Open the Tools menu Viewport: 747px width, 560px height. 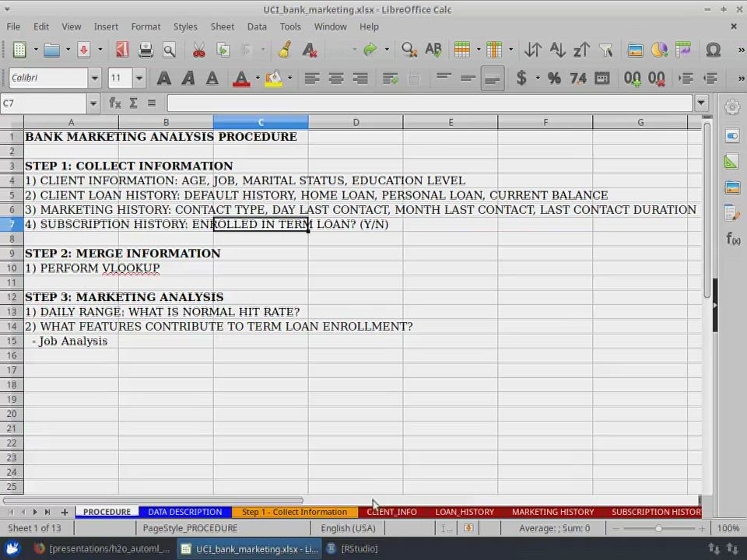click(x=290, y=26)
